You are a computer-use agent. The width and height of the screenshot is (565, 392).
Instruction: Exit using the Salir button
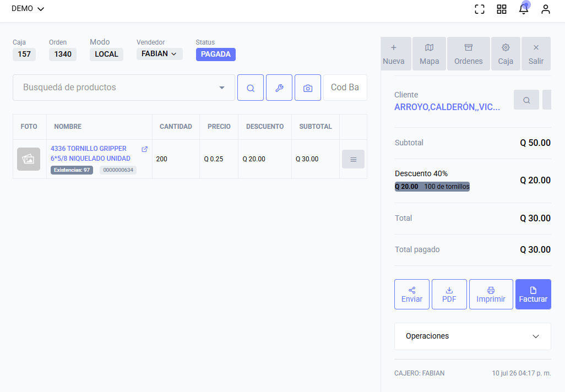point(536,54)
